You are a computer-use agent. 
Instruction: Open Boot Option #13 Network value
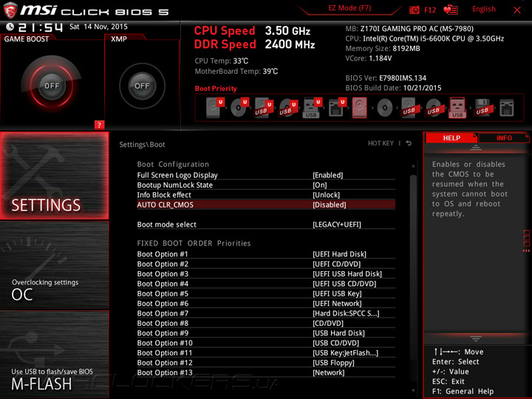coord(328,372)
